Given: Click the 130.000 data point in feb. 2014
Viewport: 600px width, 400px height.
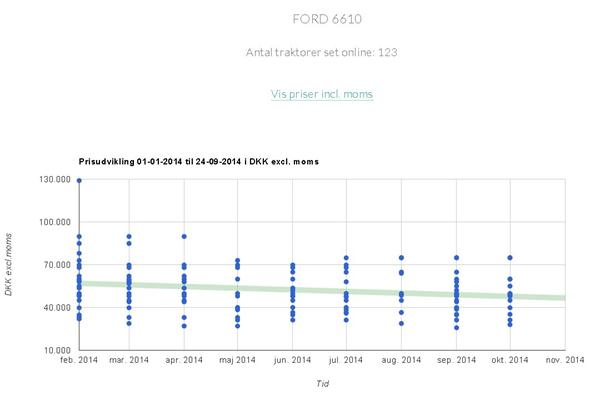Looking at the screenshot, I should click(x=79, y=180).
